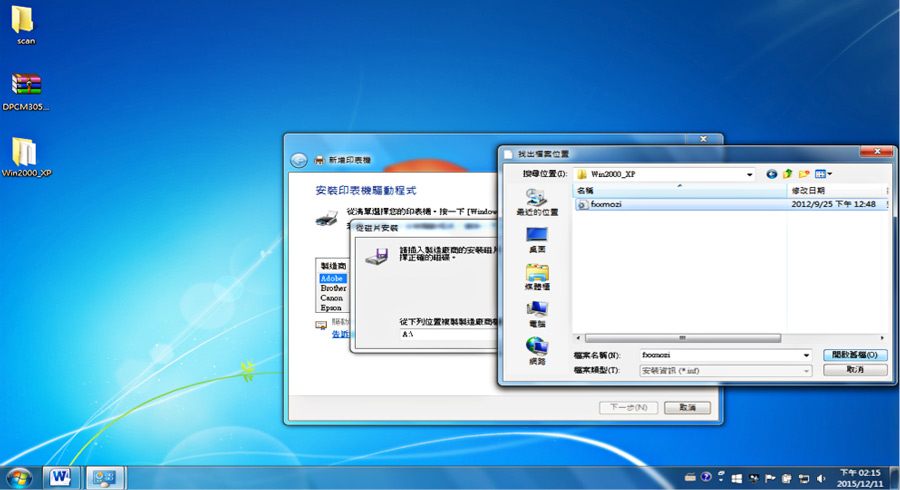Select Computer in the places sidebar
The height and width of the screenshot is (490, 900).
(x=537, y=314)
